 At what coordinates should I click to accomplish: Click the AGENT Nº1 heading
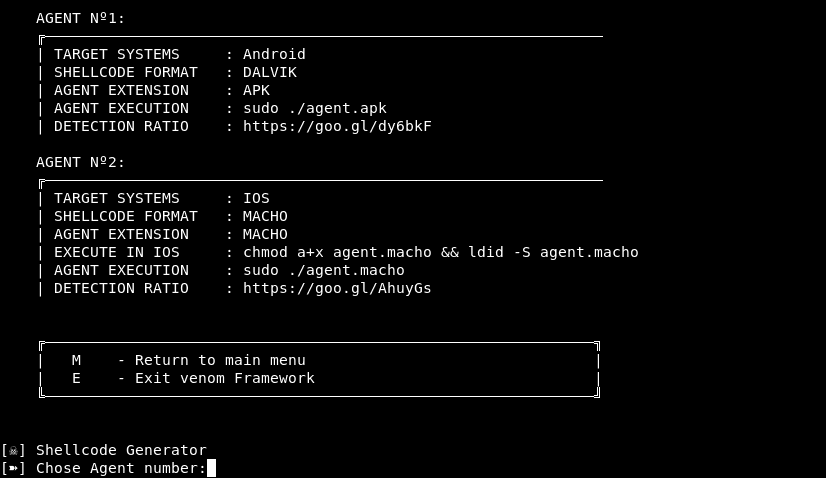point(81,18)
